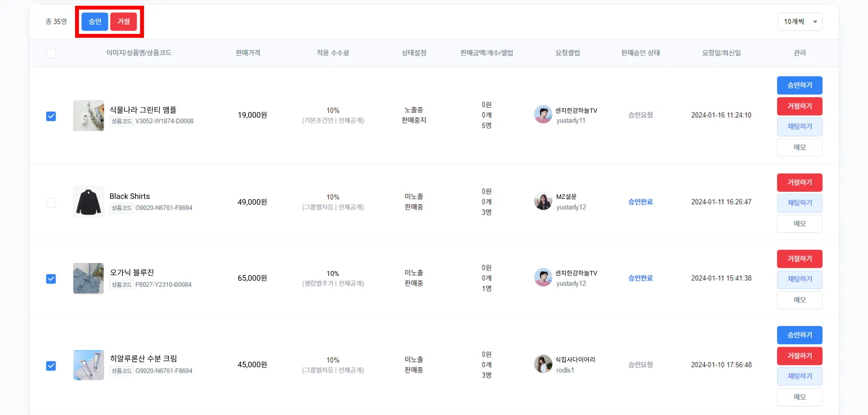Screen dimensions: 868x415
Task: Uncheck the 식물나라 그린티 앰플 row checkbox
Action: (51, 116)
